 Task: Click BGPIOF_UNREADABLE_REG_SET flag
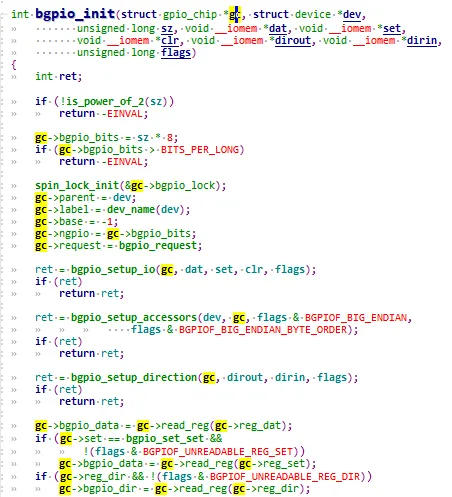tap(218, 451)
